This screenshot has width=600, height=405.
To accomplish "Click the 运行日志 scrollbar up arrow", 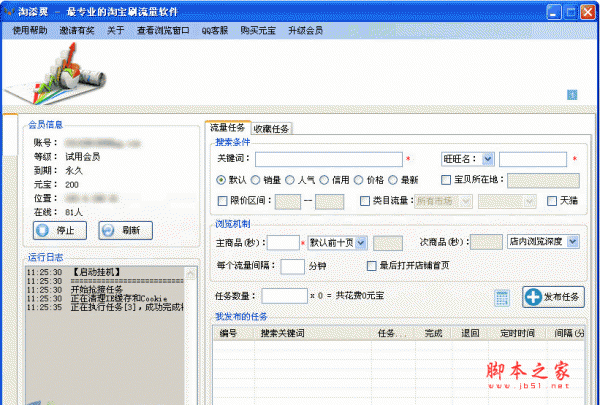I will (x=190, y=273).
